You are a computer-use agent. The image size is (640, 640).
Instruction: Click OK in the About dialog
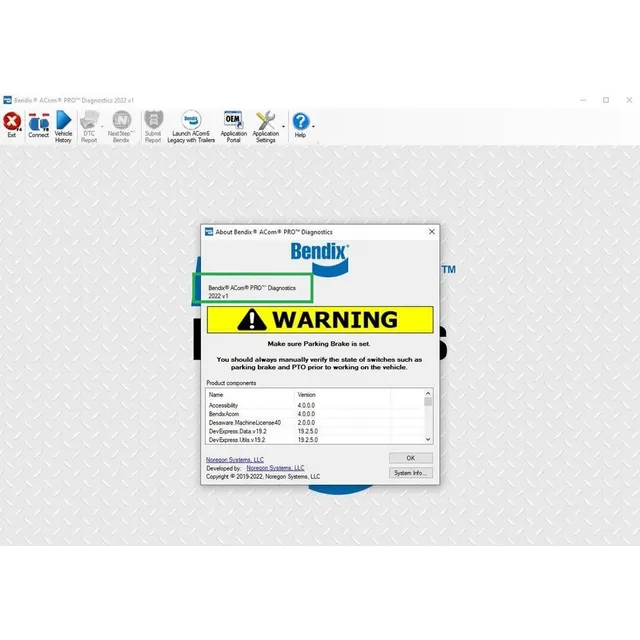411,458
